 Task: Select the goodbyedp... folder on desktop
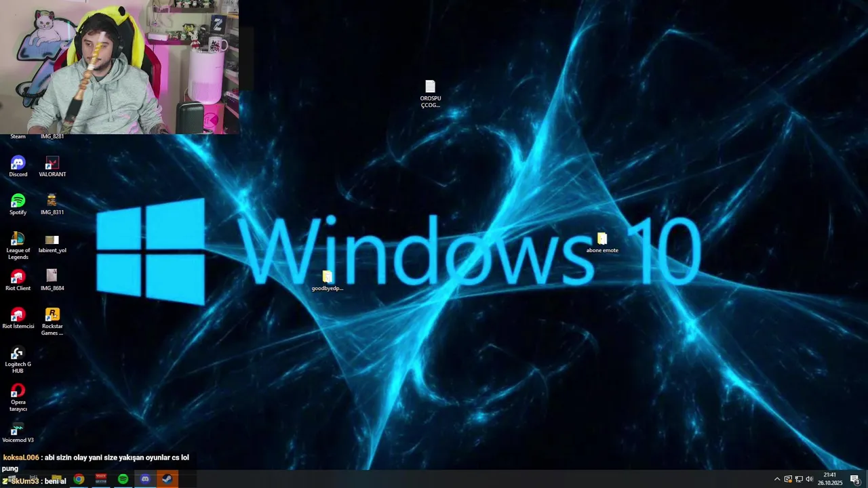(x=328, y=281)
